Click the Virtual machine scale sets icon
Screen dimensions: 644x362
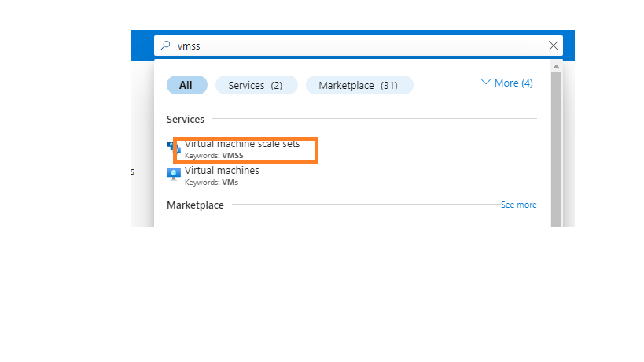pyautogui.click(x=174, y=147)
